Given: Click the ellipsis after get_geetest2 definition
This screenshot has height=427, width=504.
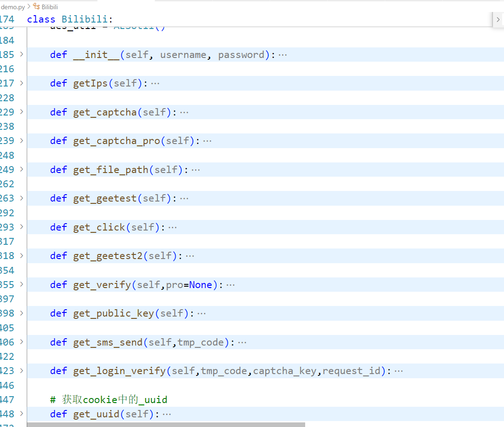Looking at the screenshot, I should pyautogui.click(x=190, y=256).
